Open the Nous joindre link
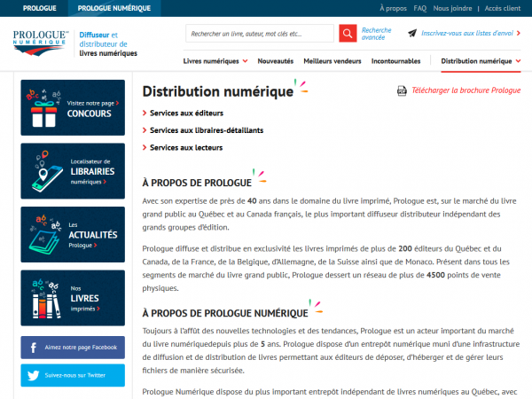The height and width of the screenshot is (399, 532). (x=452, y=9)
